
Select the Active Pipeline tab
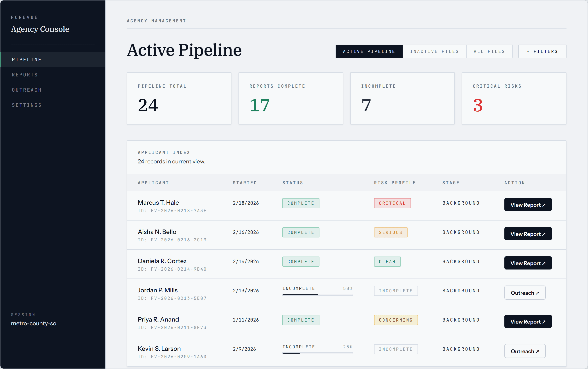(x=369, y=51)
